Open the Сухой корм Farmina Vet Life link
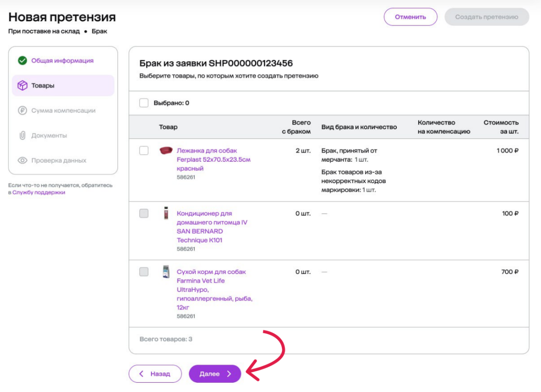 (x=215, y=290)
